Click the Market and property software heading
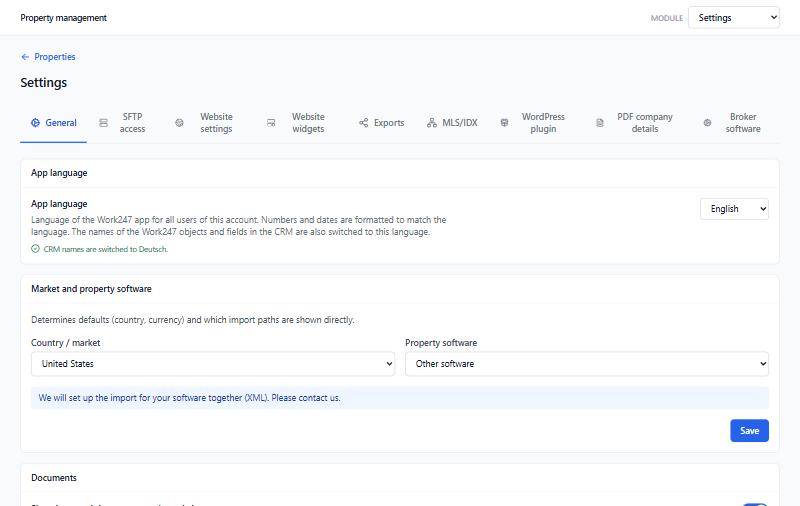This screenshot has height=506, width=800. pos(91,289)
